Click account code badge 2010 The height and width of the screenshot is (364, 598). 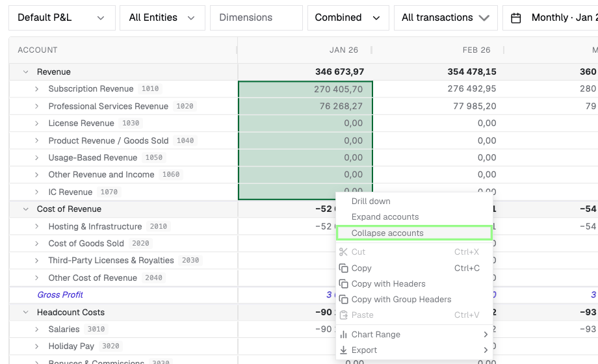(x=158, y=227)
